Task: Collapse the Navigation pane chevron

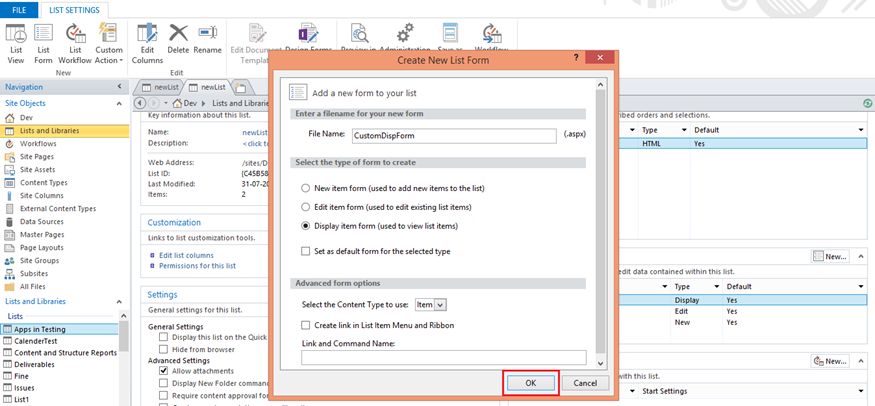Action: [x=119, y=87]
